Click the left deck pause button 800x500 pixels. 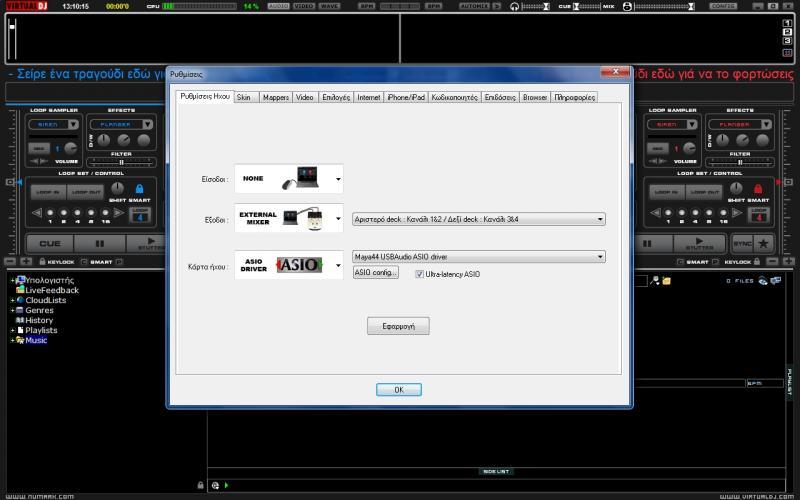[99, 244]
